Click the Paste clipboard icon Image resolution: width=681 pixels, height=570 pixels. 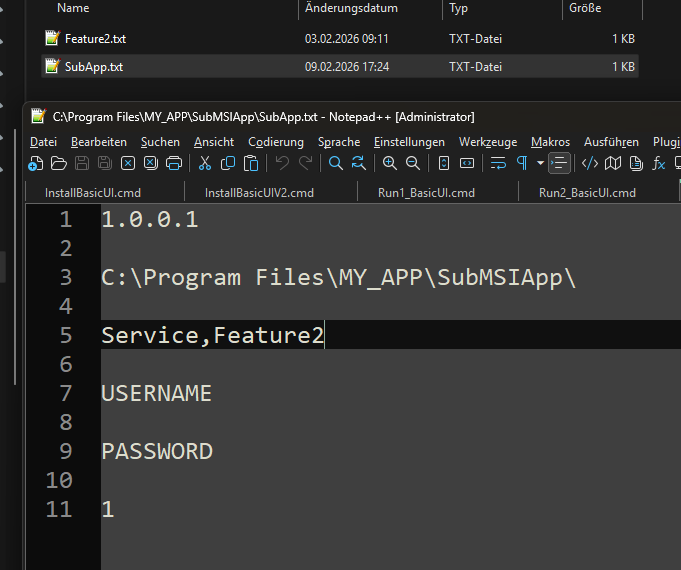(251, 163)
